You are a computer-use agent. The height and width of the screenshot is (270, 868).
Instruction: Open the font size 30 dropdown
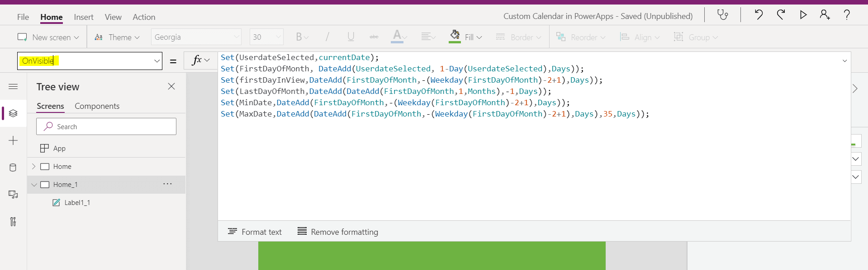click(266, 37)
